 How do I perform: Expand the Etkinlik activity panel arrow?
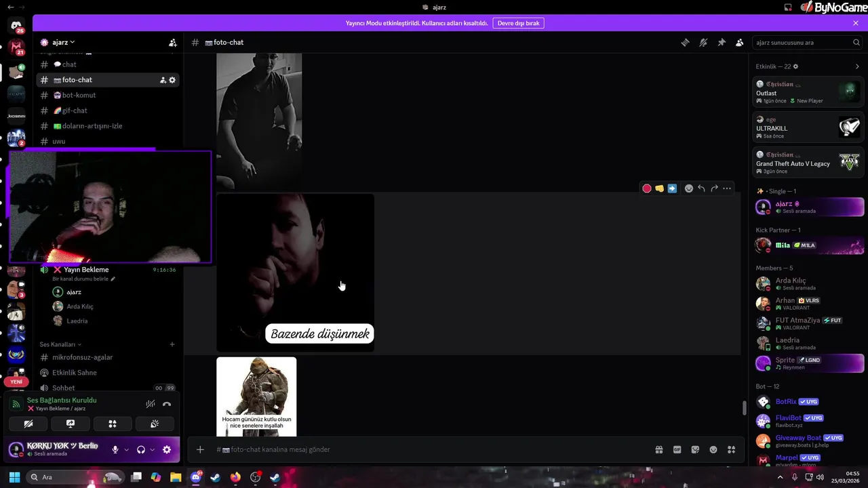tap(857, 66)
